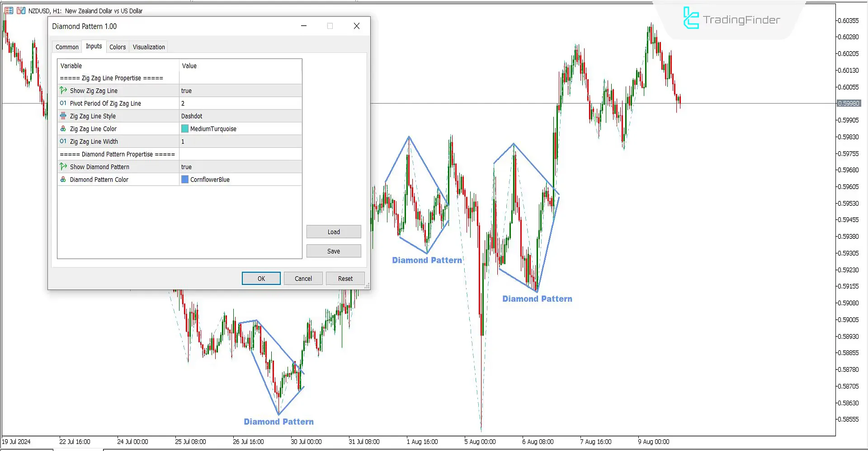Viewport: 868px width, 451px height.
Task: Open the Visualization tab
Action: [x=148, y=47]
